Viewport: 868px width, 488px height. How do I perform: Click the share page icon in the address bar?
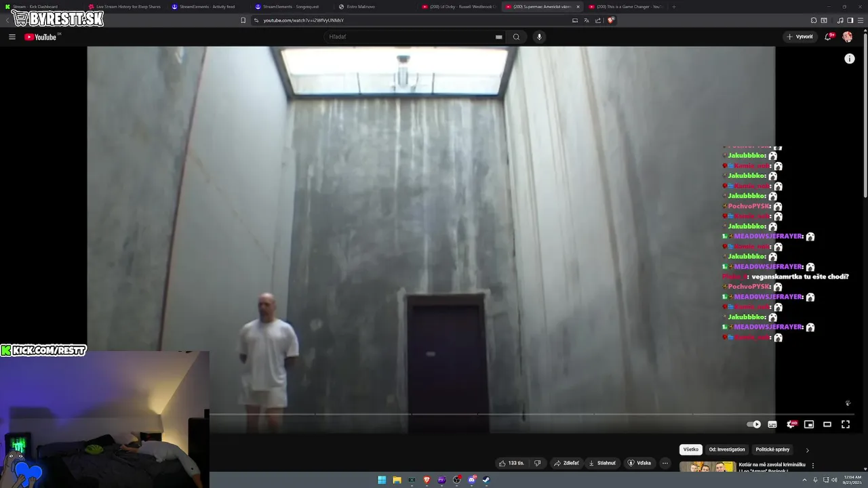click(x=598, y=20)
